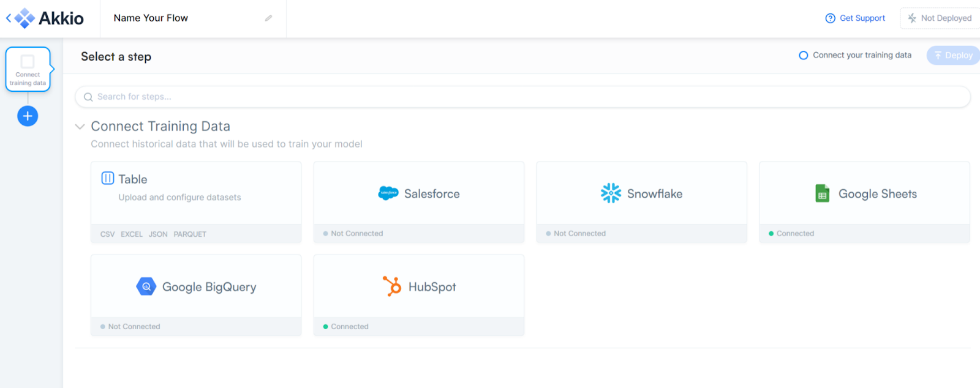Click the Akkio logo icon
This screenshot has width=980, height=388.
pyautogui.click(x=24, y=18)
